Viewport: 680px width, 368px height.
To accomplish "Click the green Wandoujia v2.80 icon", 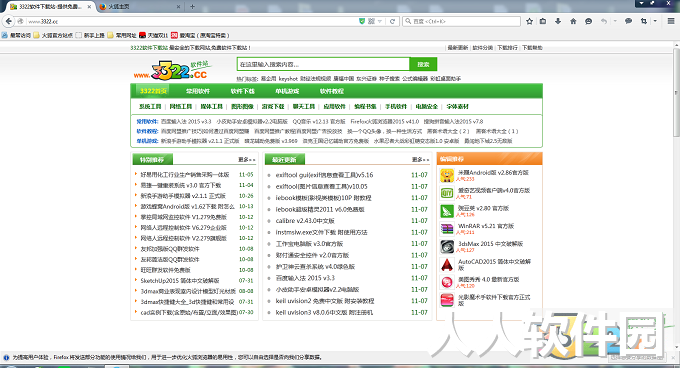I will click(447, 211).
